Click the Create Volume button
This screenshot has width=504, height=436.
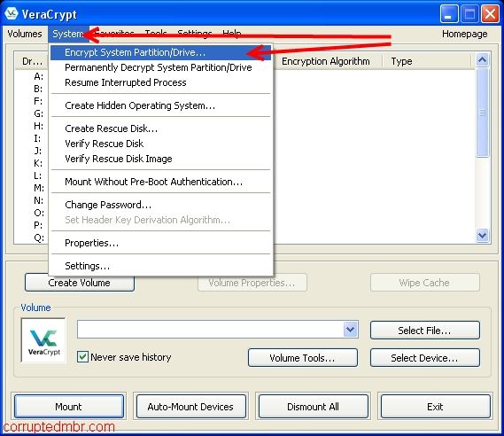80,283
